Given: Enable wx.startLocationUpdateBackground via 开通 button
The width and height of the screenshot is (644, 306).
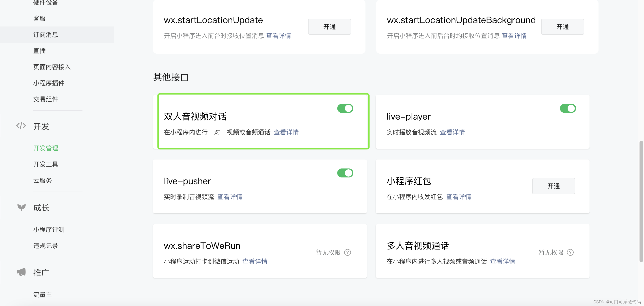Looking at the screenshot, I should click(x=562, y=27).
